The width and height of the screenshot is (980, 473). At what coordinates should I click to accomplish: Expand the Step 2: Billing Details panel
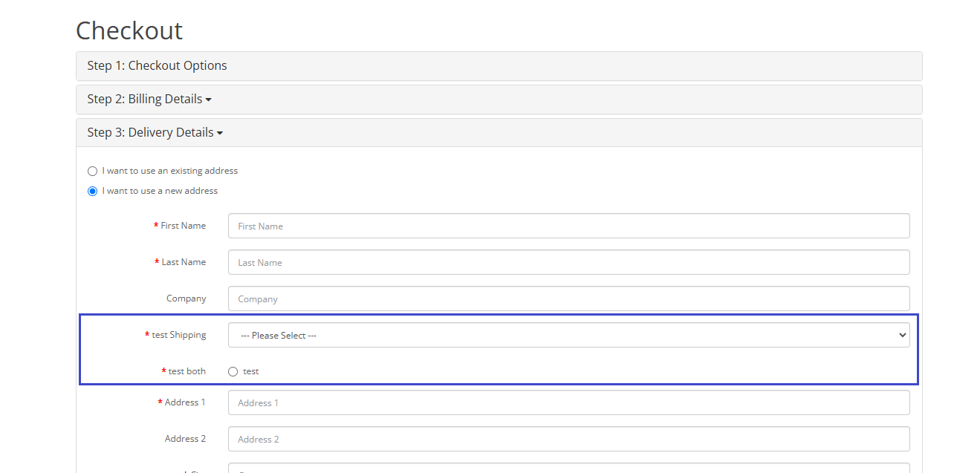(x=149, y=100)
